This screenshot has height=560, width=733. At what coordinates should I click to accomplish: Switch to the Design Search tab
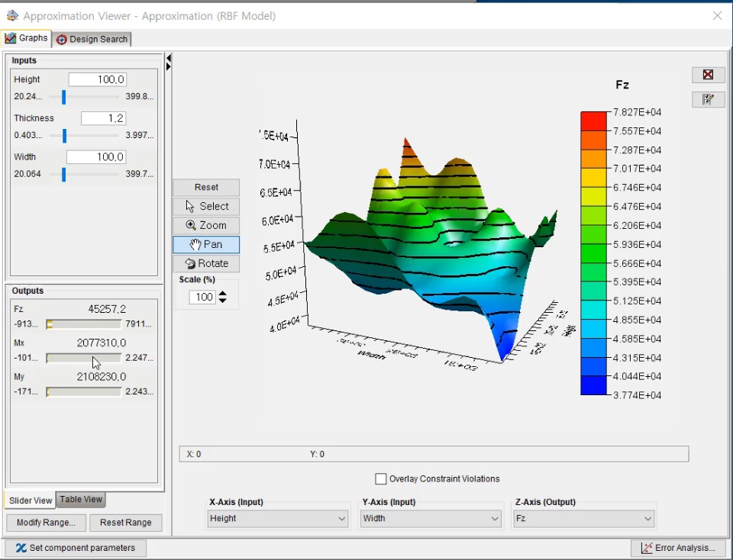pyautogui.click(x=92, y=39)
